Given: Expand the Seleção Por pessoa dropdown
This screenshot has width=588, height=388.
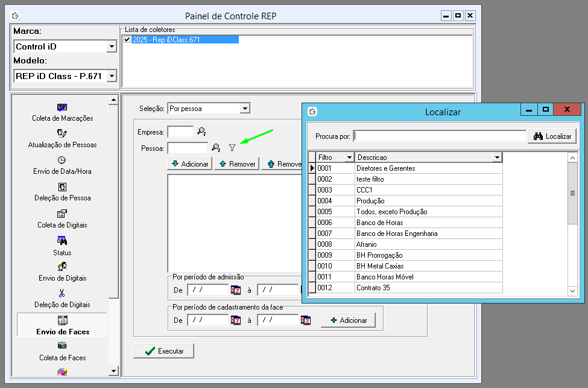Looking at the screenshot, I should (244, 109).
